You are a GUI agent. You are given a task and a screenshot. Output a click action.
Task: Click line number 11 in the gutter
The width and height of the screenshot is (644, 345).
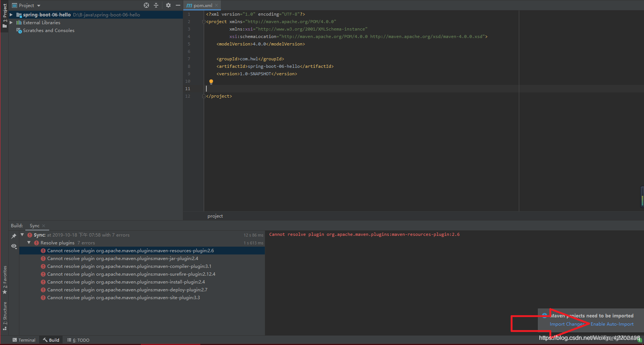(x=188, y=89)
